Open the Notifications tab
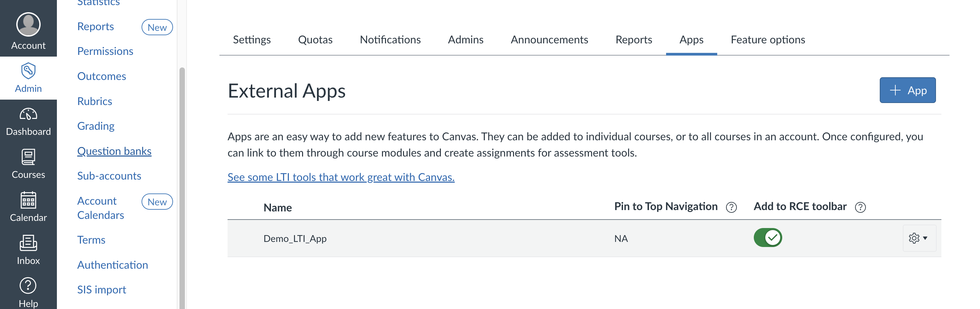This screenshot has width=980, height=309. coord(390,40)
